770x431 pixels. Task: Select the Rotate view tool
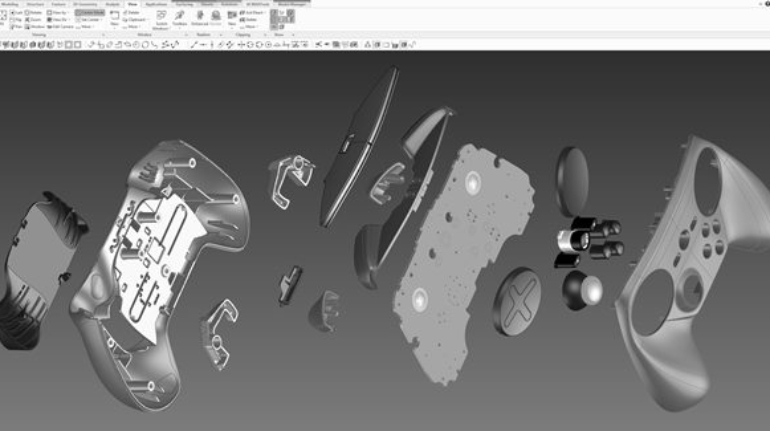tap(33, 13)
